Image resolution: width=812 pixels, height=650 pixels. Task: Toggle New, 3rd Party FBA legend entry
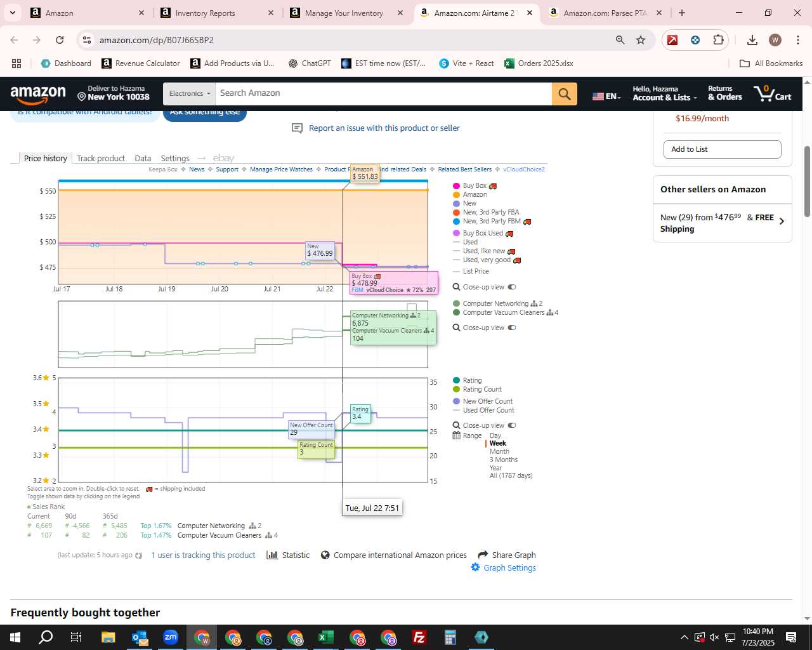point(486,213)
